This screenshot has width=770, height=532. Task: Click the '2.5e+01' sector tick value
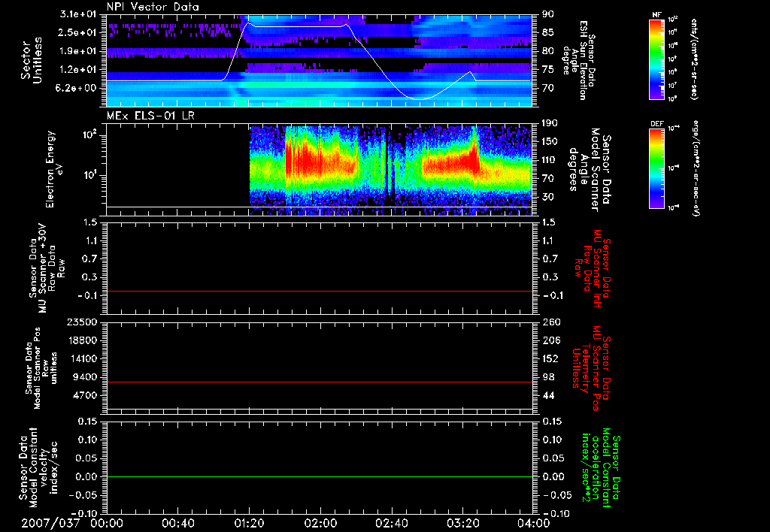[78, 32]
